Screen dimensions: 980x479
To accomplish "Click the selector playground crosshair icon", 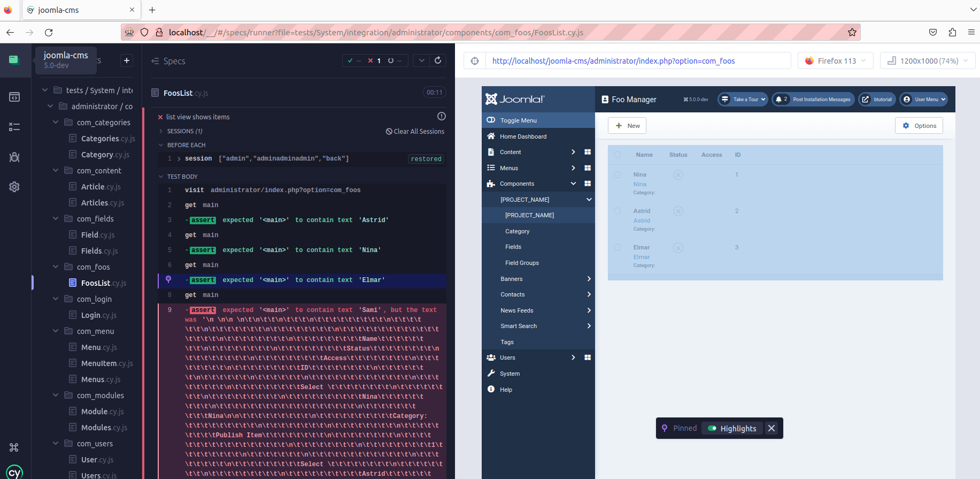I will (x=475, y=61).
